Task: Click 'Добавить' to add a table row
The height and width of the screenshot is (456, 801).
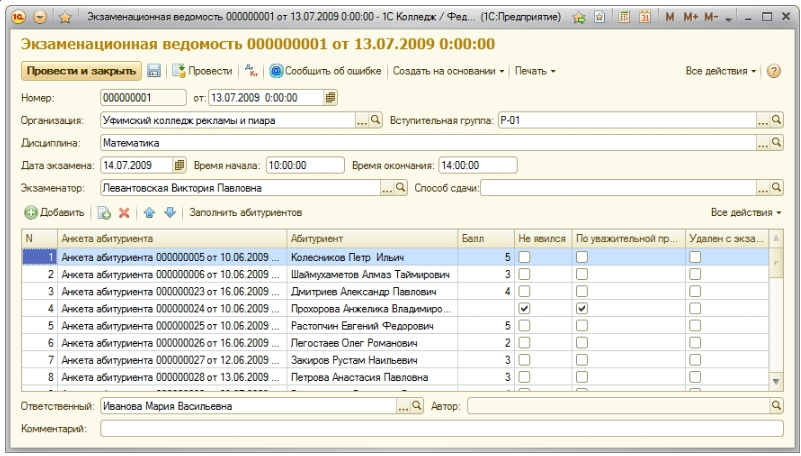Action: click(x=54, y=212)
